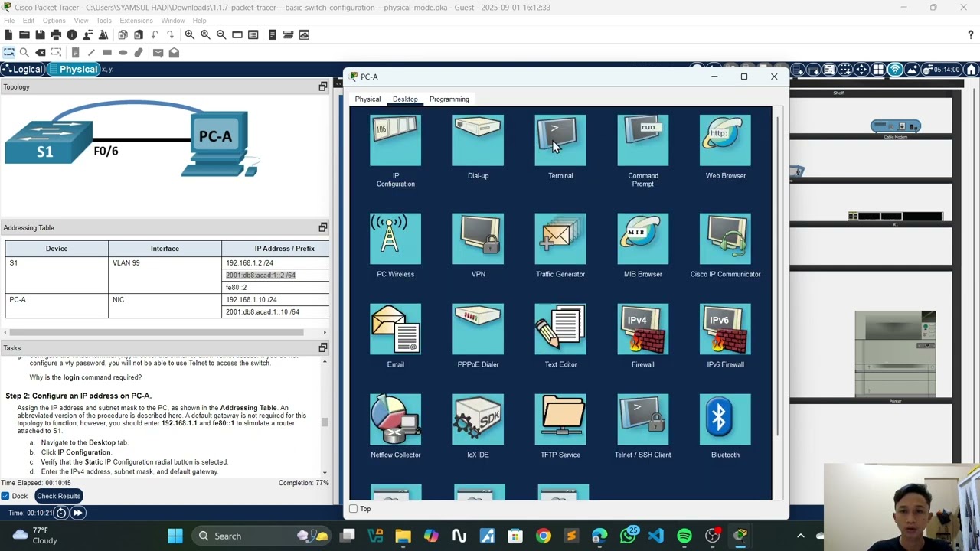Switch to Physical workspace mode
980x551 pixels.
click(73, 70)
